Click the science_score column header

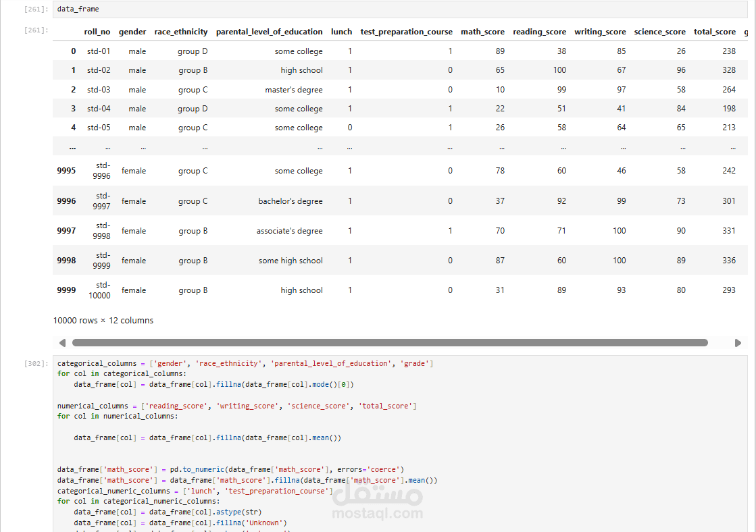[659, 32]
